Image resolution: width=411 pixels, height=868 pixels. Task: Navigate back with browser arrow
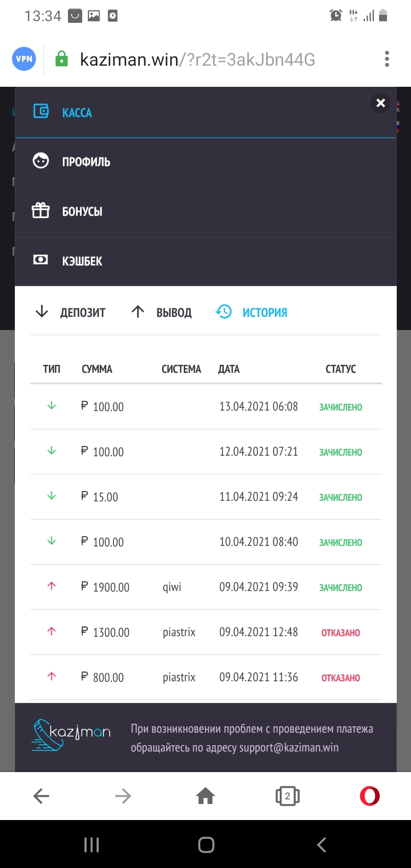click(41, 795)
